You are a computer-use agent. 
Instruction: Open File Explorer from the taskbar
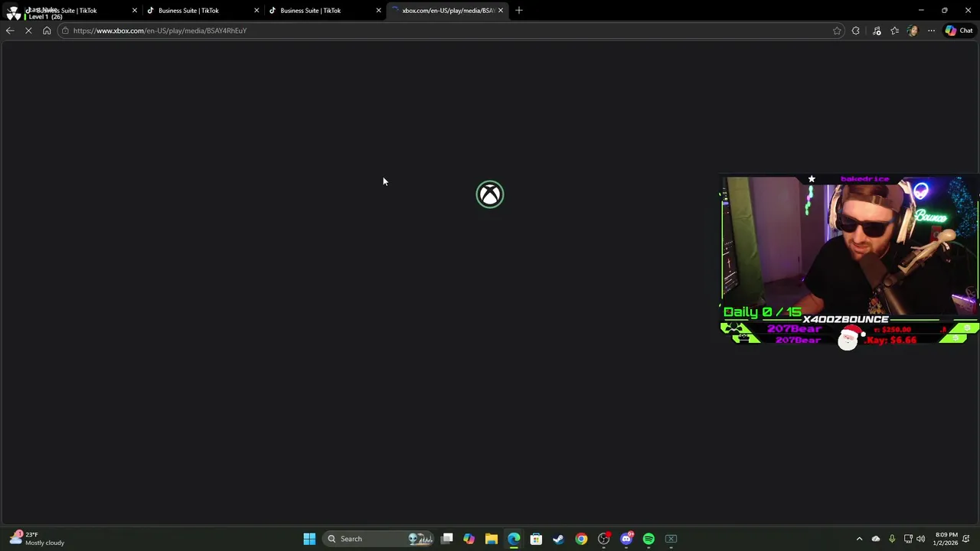(491, 539)
